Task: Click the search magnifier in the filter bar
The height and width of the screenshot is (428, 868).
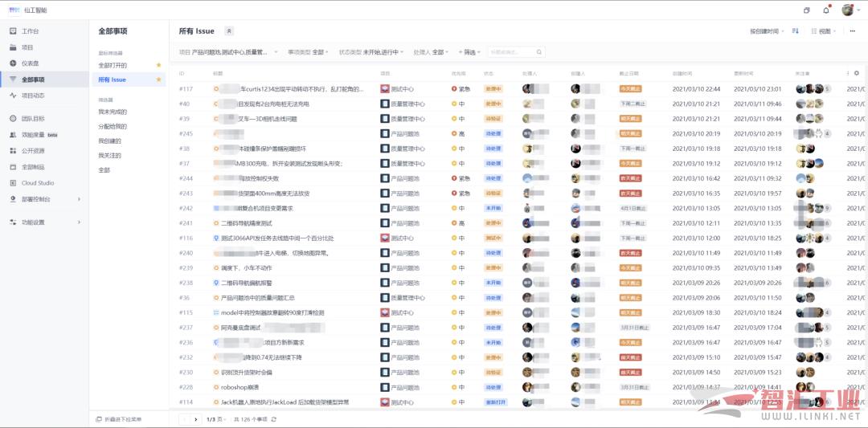Action: (x=539, y=52)
